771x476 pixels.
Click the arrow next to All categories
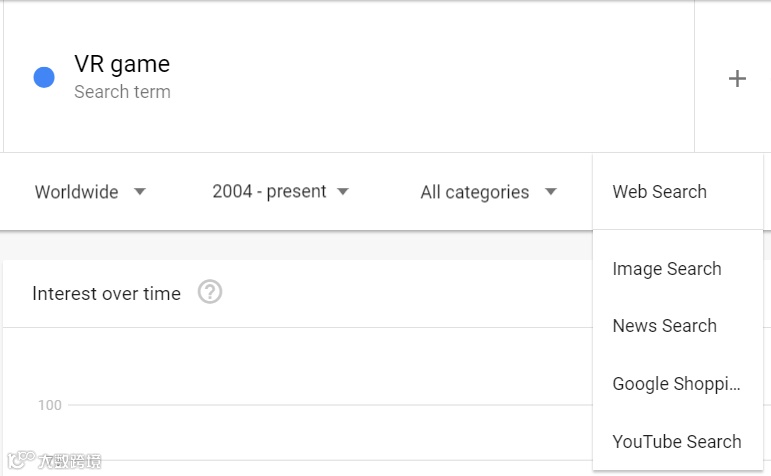pos(550,192)
